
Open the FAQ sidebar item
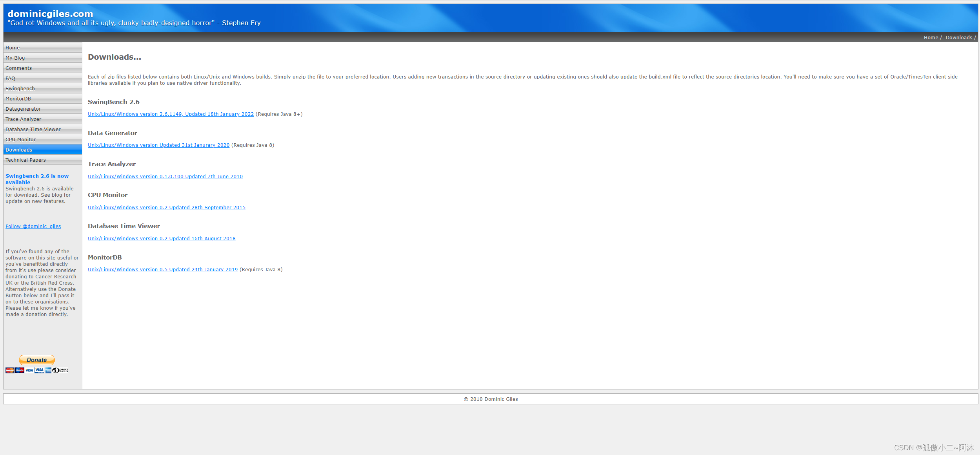[10, 78]
